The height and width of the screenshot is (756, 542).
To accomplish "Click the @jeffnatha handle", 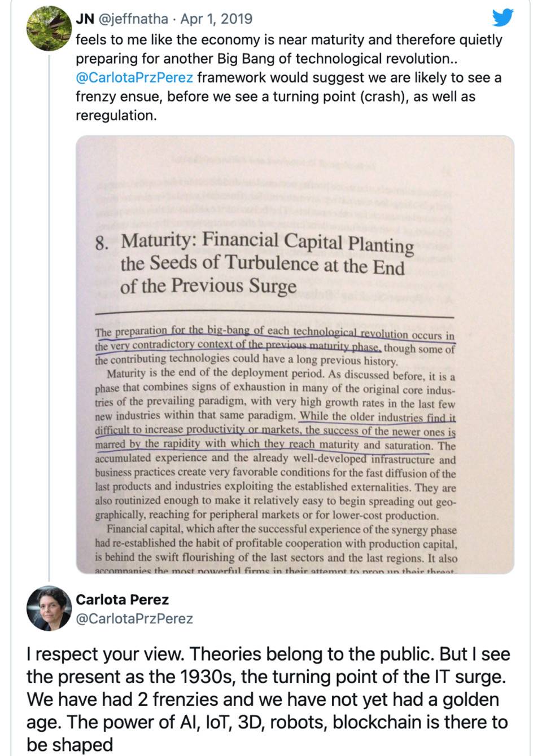I will pyautogui.click(x=133, y=19).
